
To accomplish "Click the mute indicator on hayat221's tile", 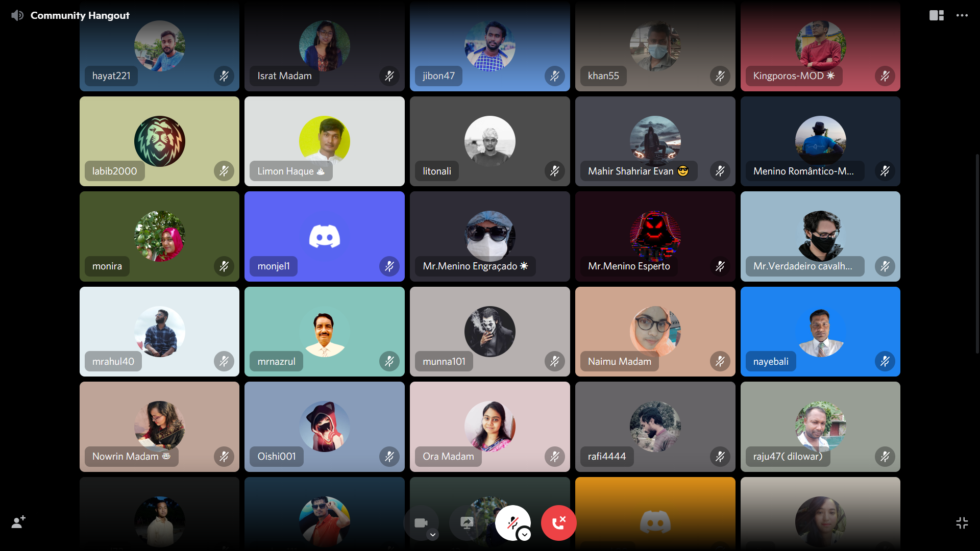I will click(224, 76).
